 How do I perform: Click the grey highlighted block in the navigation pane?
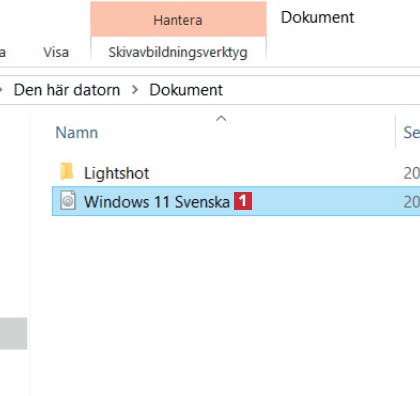tap(13, 333)
